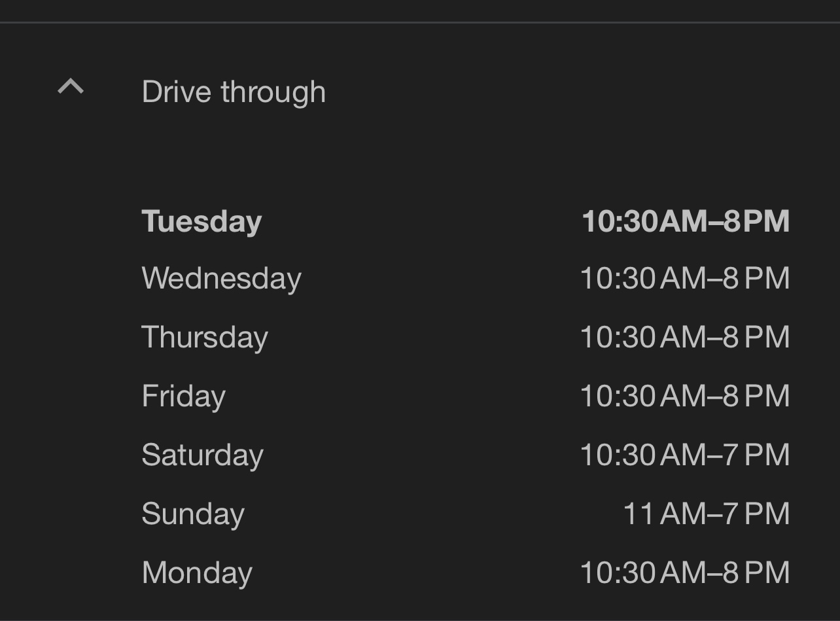Select the bolded Tuesday day label
The image size is (840, 621).
[x=201, y=221]
